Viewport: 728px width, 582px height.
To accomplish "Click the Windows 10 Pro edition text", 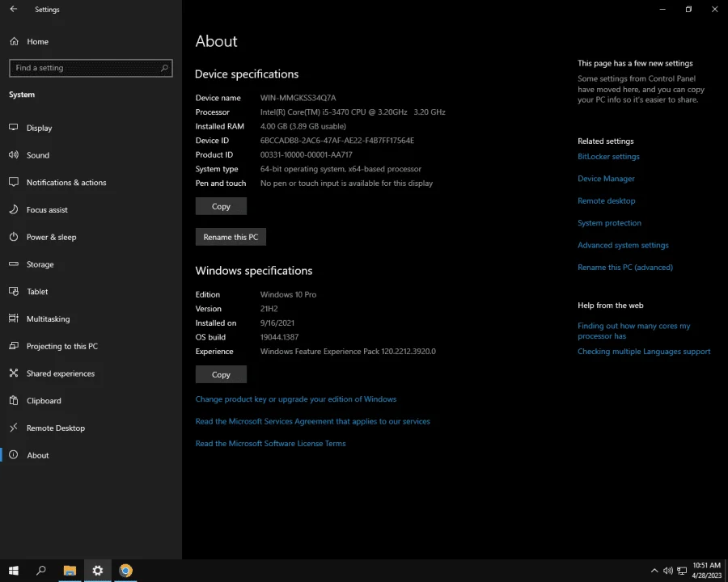I will pyautogui.click(x=288, y=294).
